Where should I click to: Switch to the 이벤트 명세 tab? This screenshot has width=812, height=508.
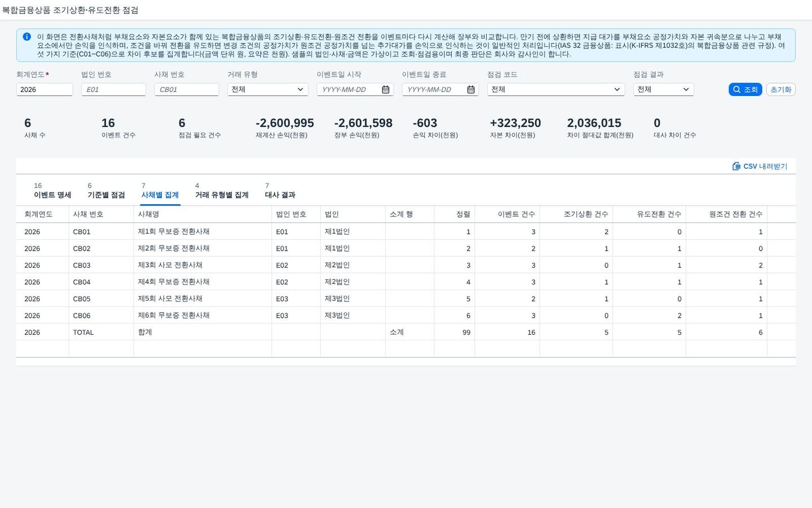pos(52,191)
